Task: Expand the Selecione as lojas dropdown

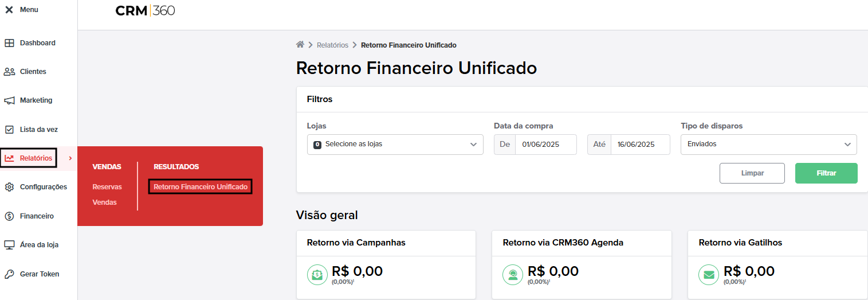Action: click(x=395, y=145)
